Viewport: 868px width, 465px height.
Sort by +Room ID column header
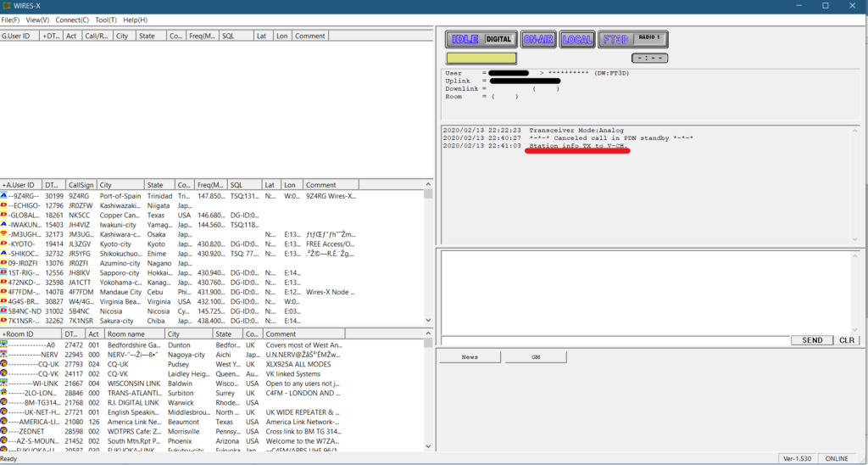31,334
